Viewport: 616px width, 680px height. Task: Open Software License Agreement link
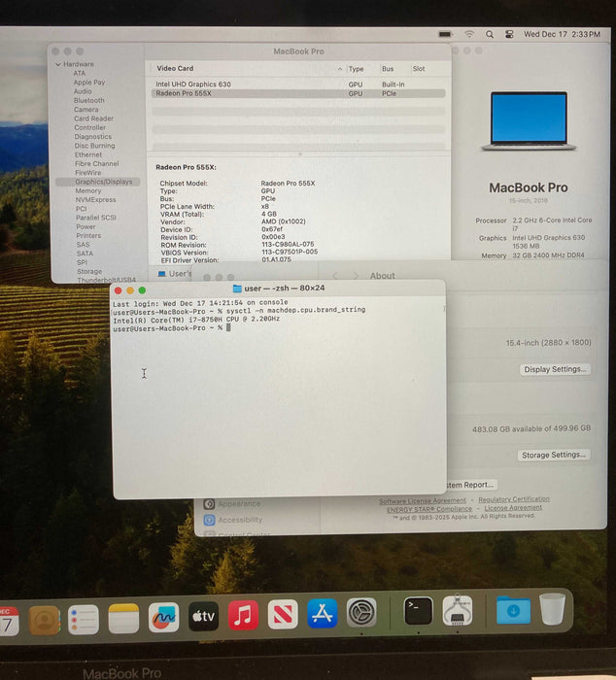[423, 501]
